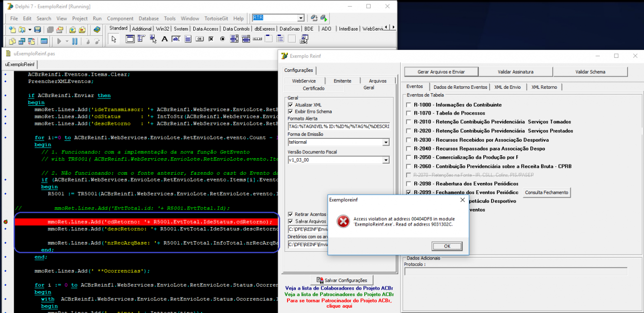Click the Run play toolbar icon

pos(60,41)
